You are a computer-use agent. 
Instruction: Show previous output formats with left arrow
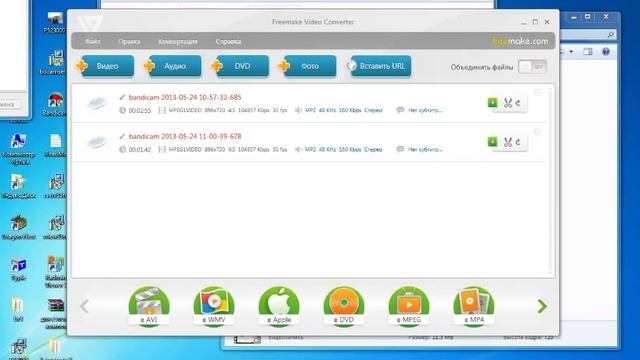[84, 306]
